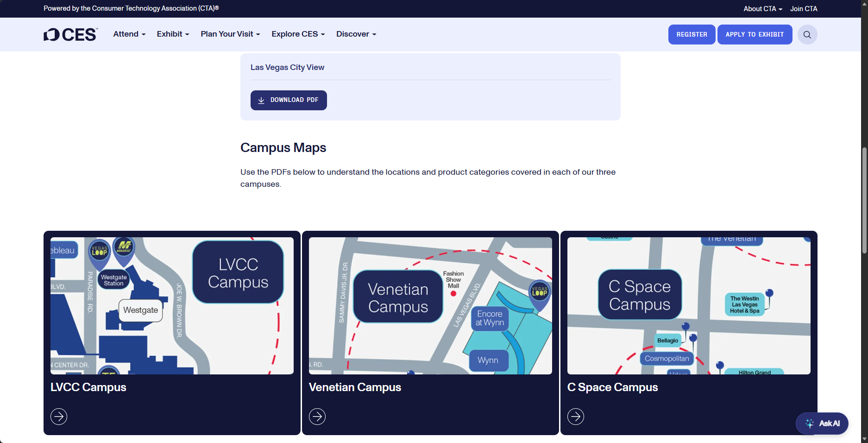Click the download icon in Download PDF button
The width and height of the screenshot is (868, 443).
click(261, 100)
